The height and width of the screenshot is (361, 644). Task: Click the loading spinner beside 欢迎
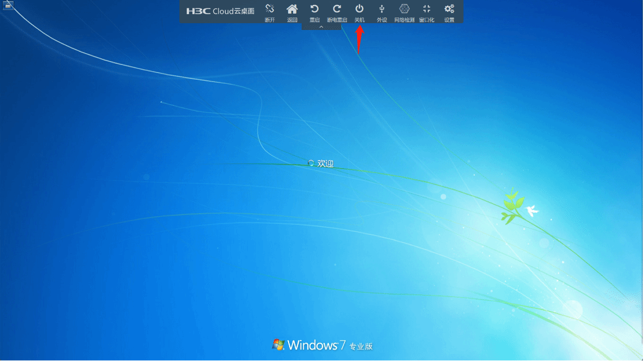[x=311, y=163]
